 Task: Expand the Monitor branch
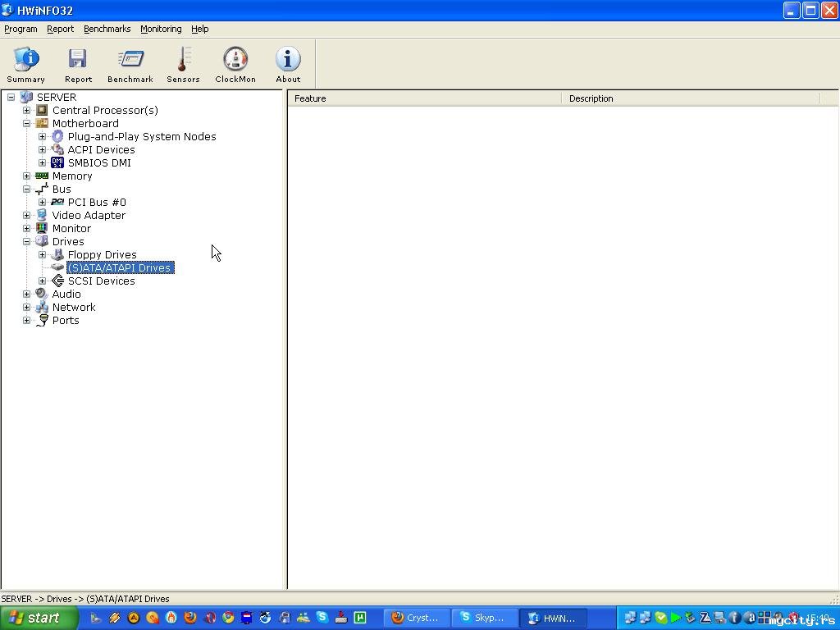click(27, 228)
